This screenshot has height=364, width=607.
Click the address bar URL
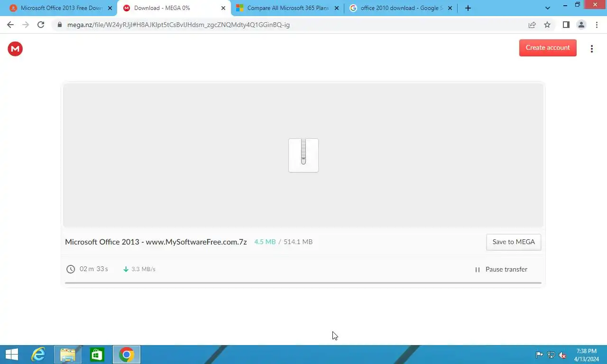click(178, 25)
